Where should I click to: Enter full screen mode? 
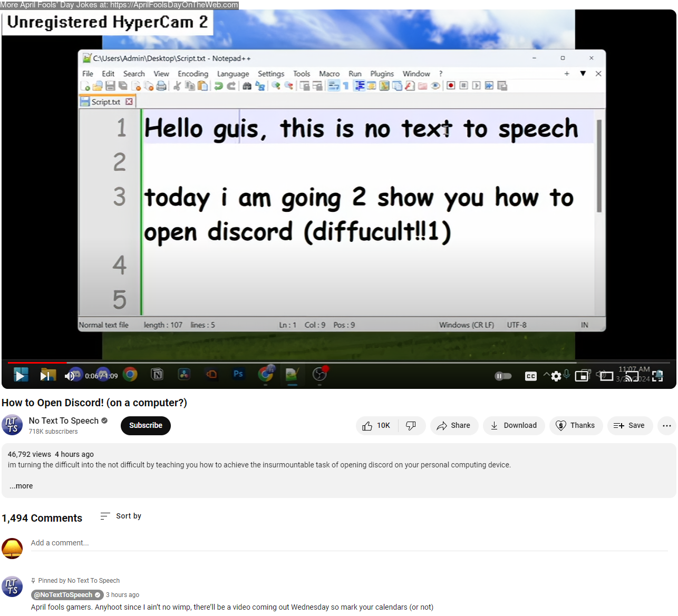click(x=657, y=376)
